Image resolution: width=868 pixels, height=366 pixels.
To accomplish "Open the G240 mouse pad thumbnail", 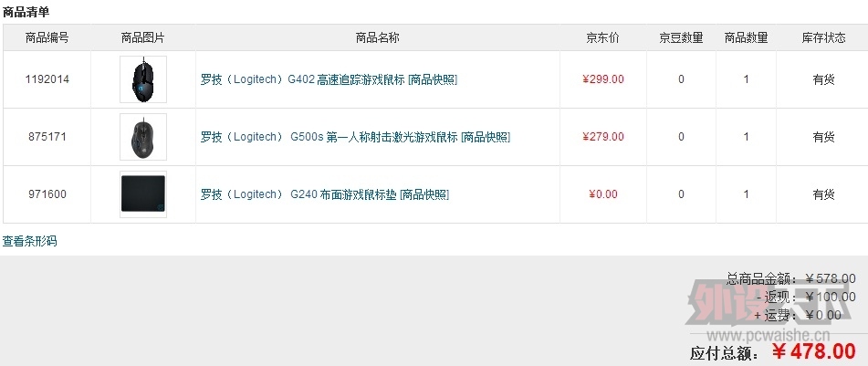I will 142,194.
